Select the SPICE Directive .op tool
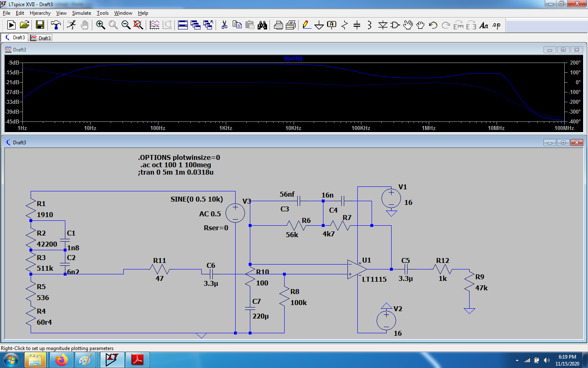Viewport: 588px width, 368px height. pyautogui.click(x=497, y=25)
